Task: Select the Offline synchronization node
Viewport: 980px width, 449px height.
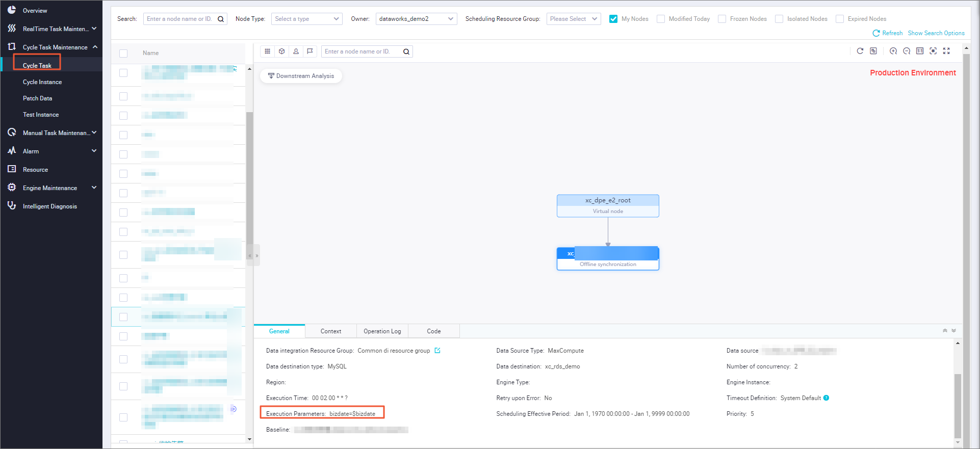Action: coord(608,258)
